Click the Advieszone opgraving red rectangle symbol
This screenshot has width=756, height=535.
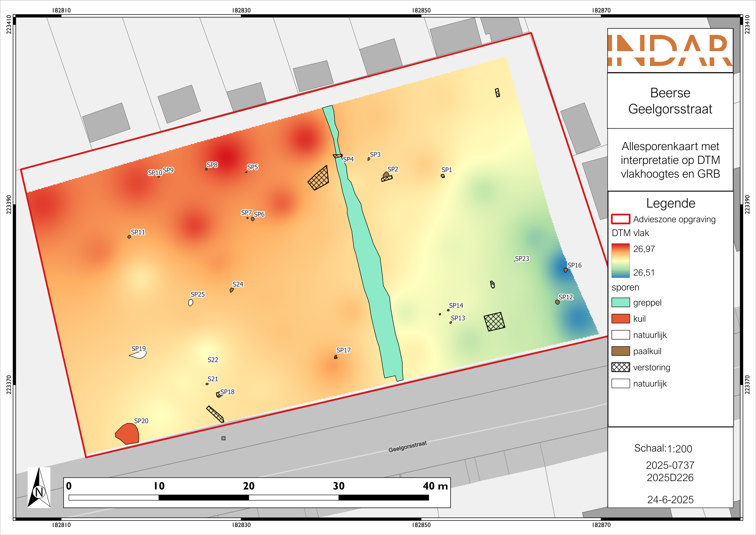coord(620,219)
